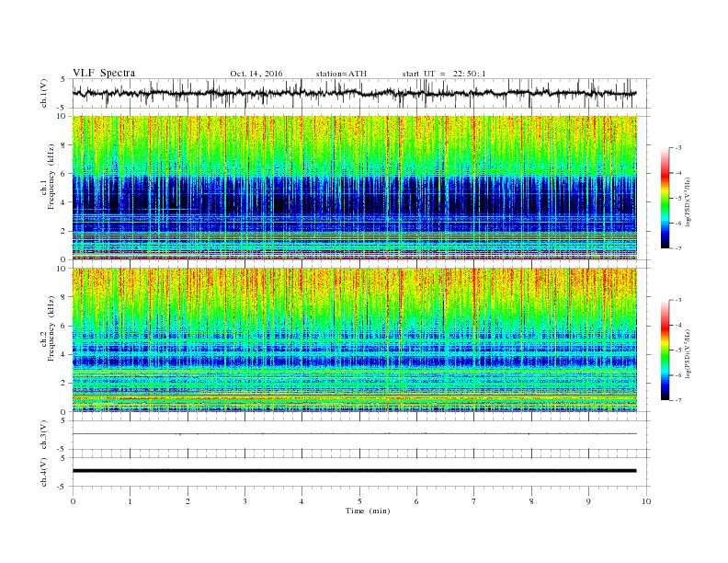Click the "-7" tick on ch.1 colorbar

(677, 248)
